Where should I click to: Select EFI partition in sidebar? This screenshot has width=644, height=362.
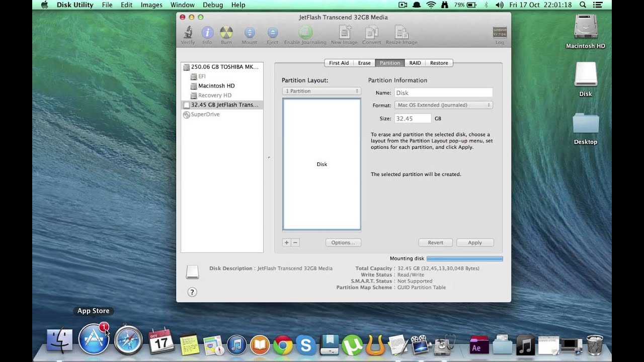222,76
